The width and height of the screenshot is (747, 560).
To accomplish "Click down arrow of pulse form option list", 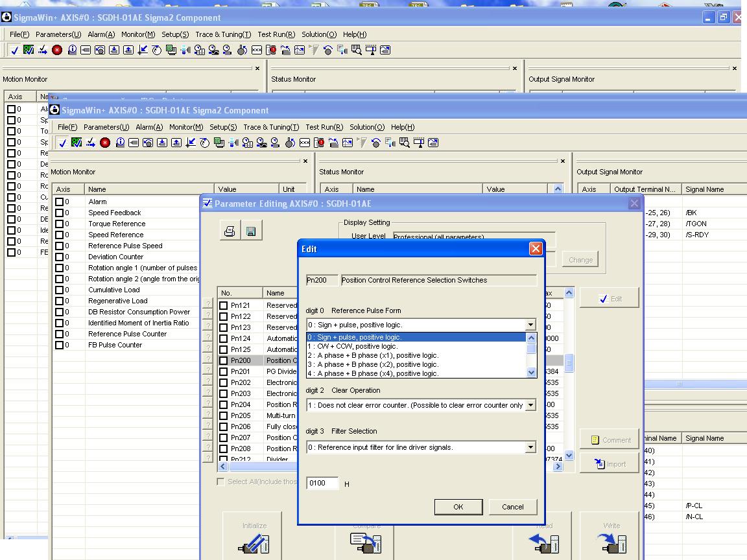I will click(531, 373).
